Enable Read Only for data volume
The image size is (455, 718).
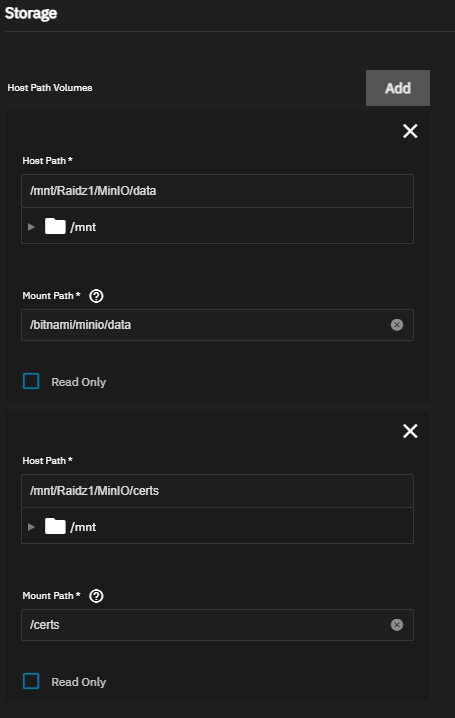(31, 381)
